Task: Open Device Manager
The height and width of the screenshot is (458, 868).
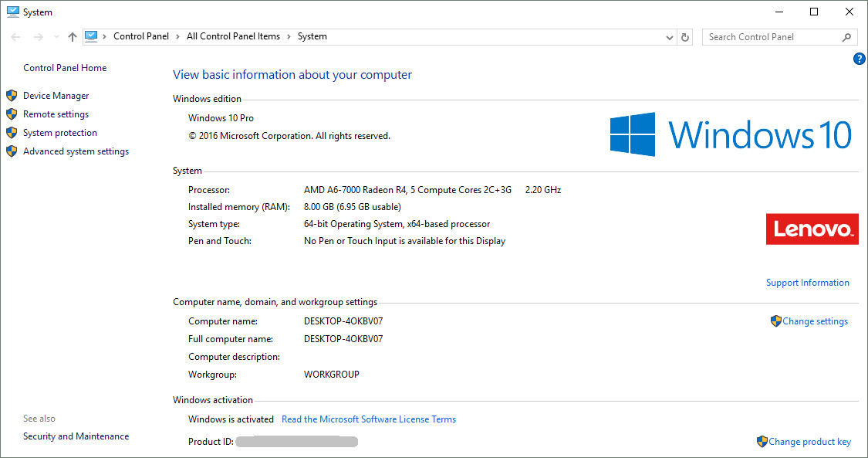Action: coord(56,95)
